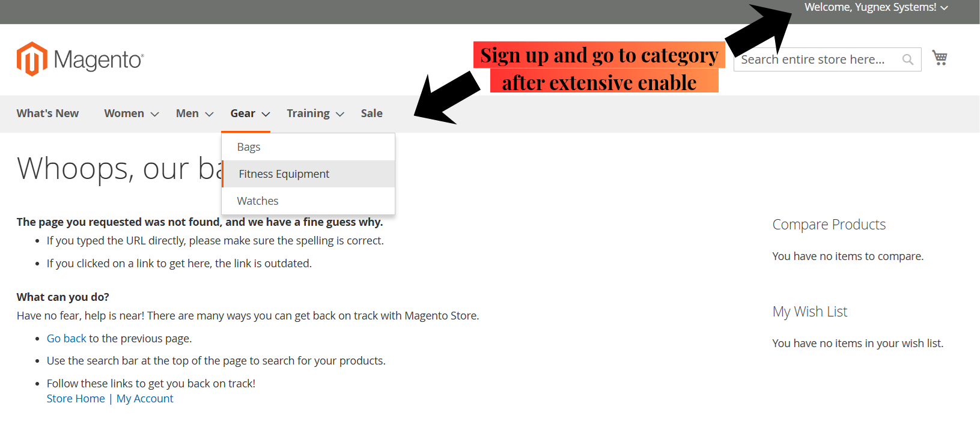Open the shopping cart icon
980x430 pixels.
click(939, 58)
